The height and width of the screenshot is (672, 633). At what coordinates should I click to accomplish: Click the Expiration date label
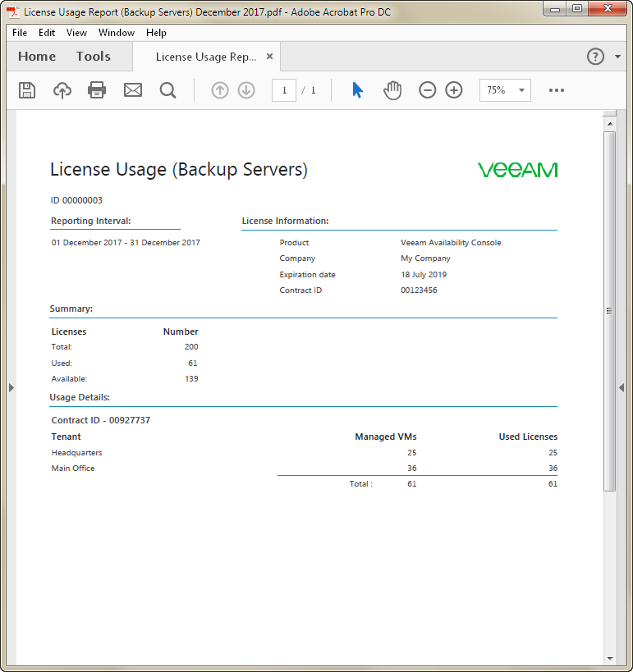308,275
